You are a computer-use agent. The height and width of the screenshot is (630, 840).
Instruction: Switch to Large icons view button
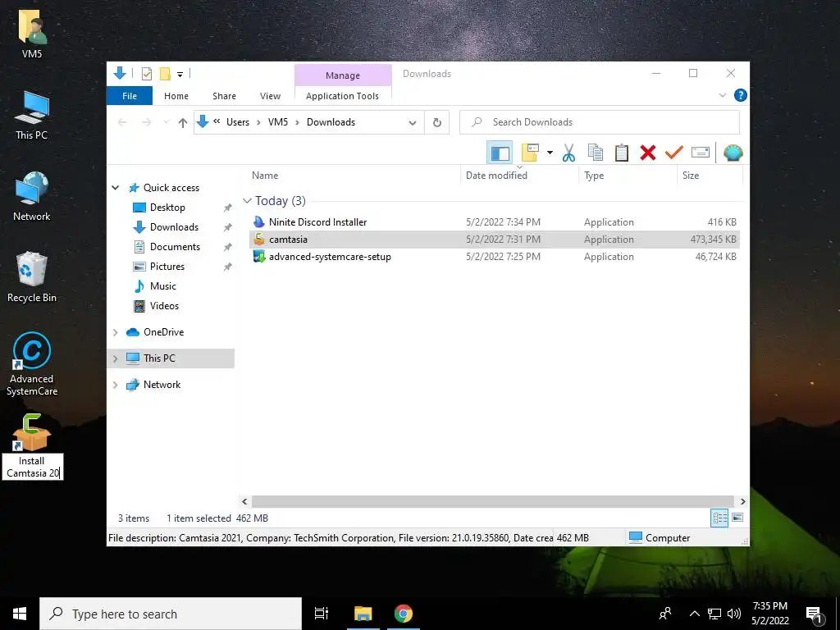737,518
